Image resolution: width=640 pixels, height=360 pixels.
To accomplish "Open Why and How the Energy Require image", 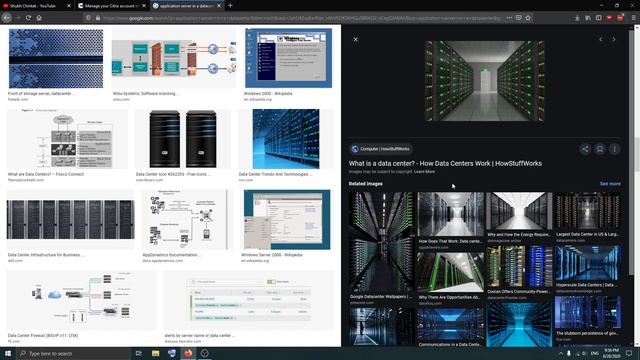I will pos(519,211).
